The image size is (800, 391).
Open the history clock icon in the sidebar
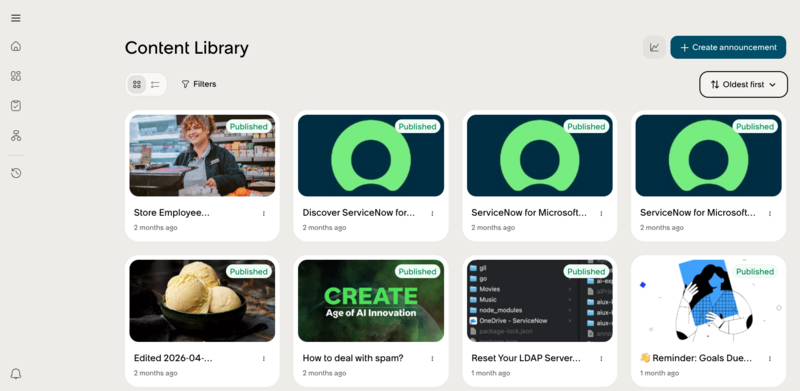(16, 173)
